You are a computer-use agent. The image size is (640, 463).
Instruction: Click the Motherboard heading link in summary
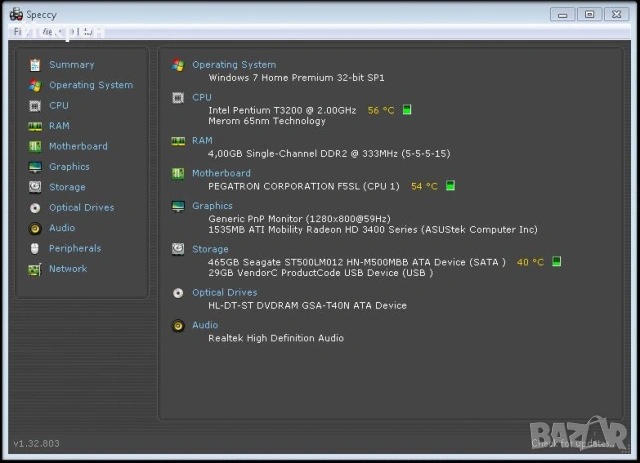[222, 174]
